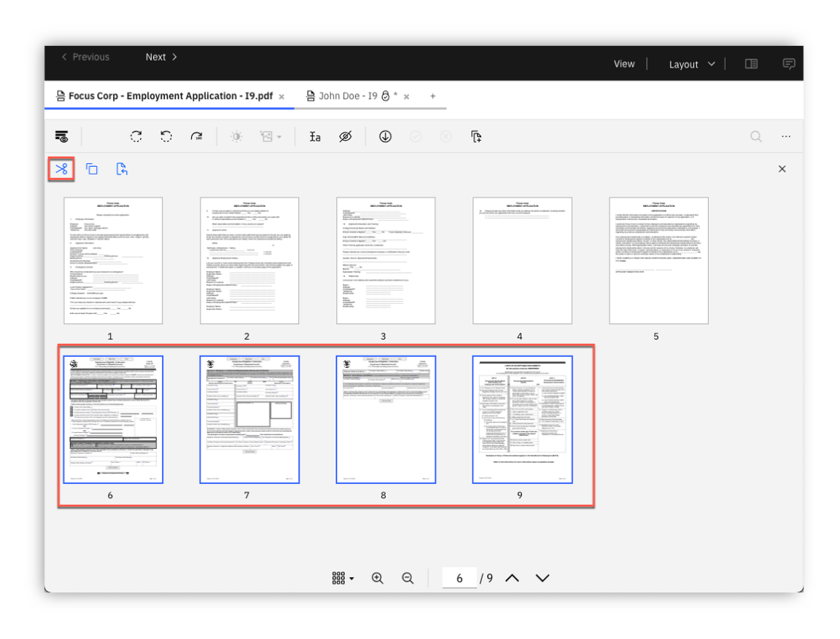Zoom in with the magnifier plus icon
Viewport: 840px width, 639px height.
(378, 578)
